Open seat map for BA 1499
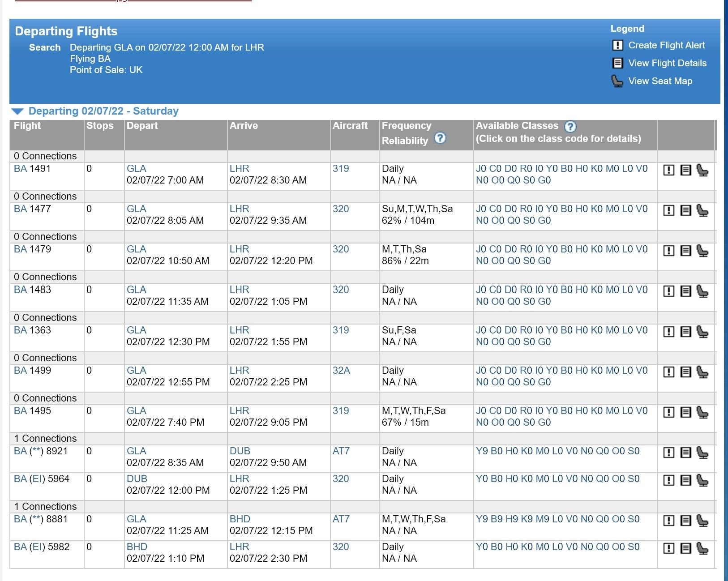The image size is (728, 581). click(702, 372)
